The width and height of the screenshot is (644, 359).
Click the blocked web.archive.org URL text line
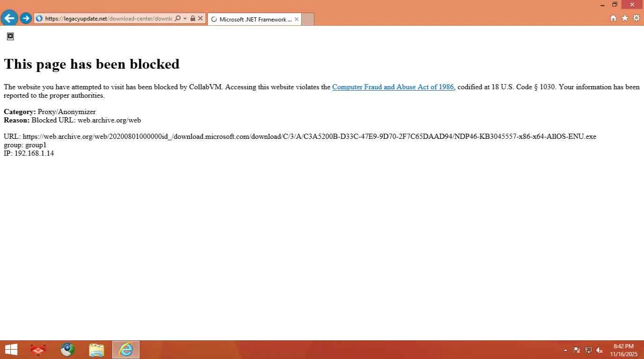pyautogui.click(x=300, y=136)
